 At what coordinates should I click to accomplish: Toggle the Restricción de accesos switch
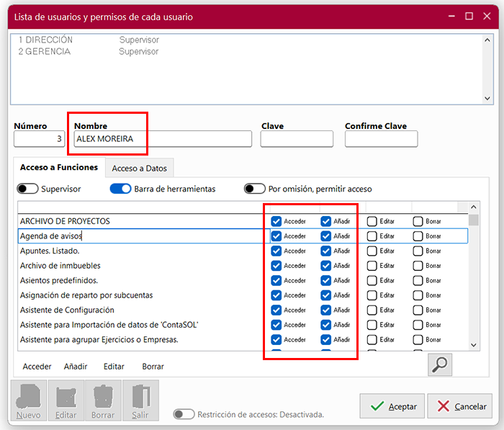tap(184, 414)
